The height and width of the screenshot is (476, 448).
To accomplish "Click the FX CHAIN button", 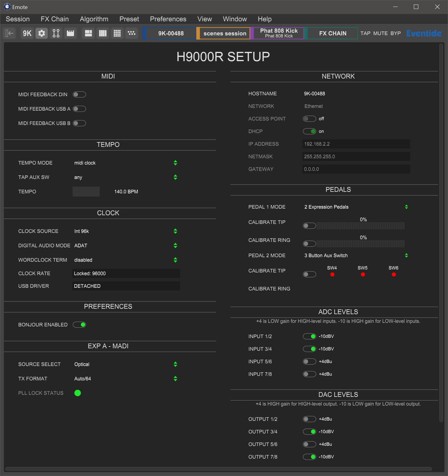I will pyautogui.click(x=331, y=33).
